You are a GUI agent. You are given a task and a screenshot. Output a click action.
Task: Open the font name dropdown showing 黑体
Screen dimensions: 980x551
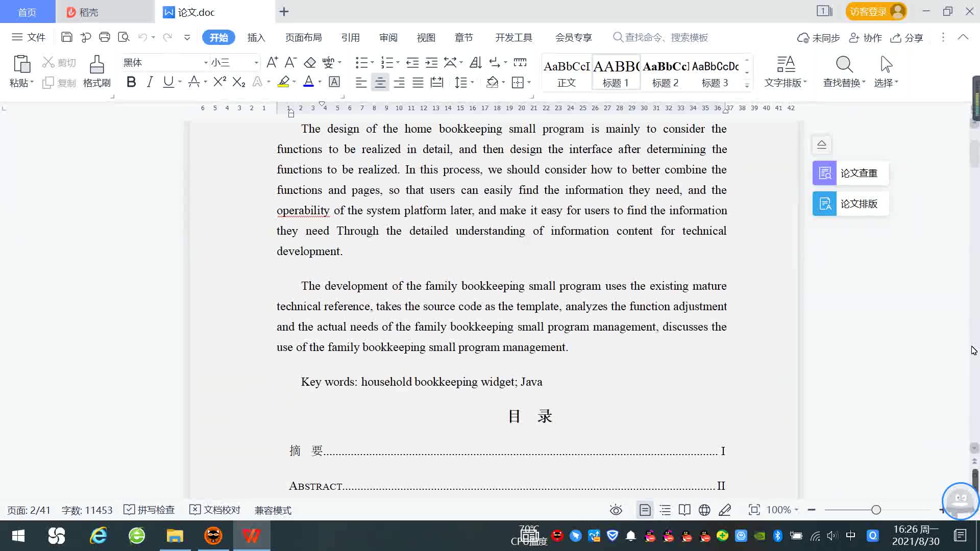pyautogui.click(x=206, y=62)
